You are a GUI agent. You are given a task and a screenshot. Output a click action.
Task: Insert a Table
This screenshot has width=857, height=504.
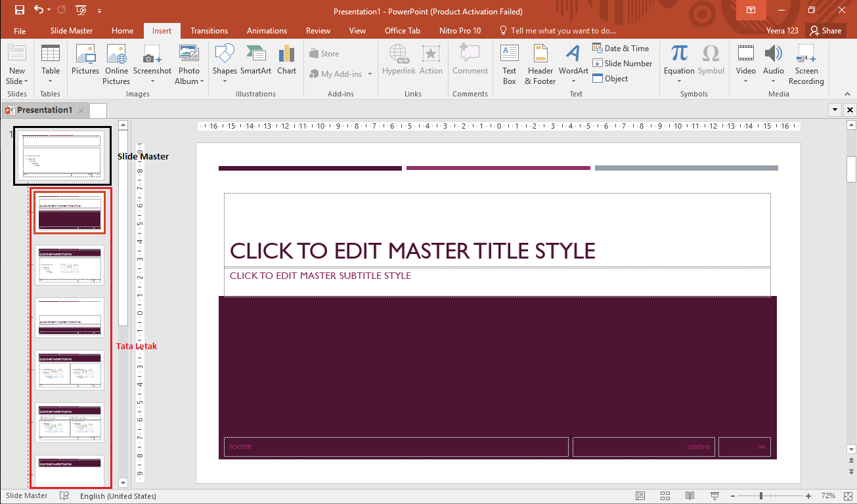[x=51, y=64]
